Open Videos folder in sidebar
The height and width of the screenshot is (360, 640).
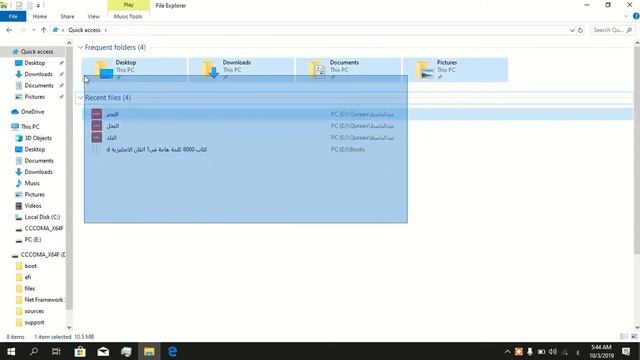point(33,206)
